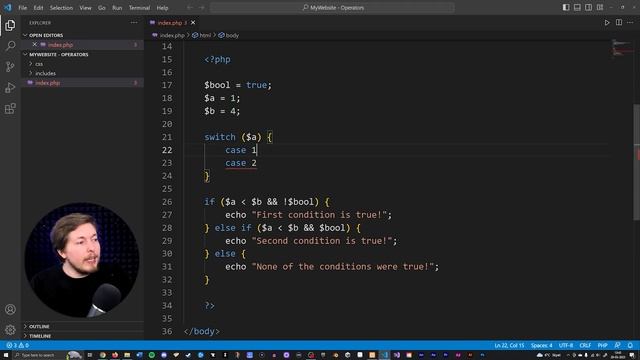640x360 pixels.
Task: Open the Explorer view in the activity bar
Action: 10,25
